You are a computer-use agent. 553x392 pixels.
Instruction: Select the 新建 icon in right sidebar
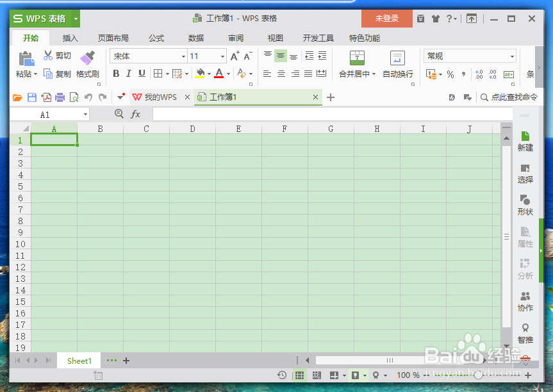[525, 142]
